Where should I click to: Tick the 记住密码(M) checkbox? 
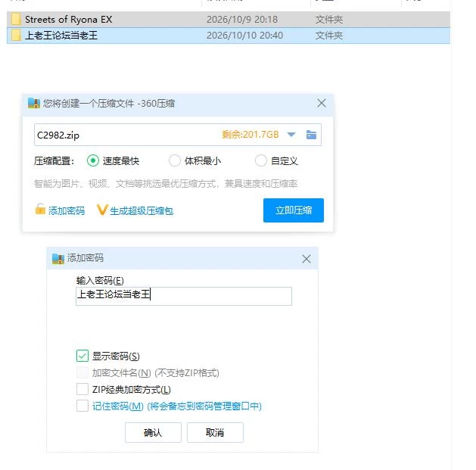(82, 406)
